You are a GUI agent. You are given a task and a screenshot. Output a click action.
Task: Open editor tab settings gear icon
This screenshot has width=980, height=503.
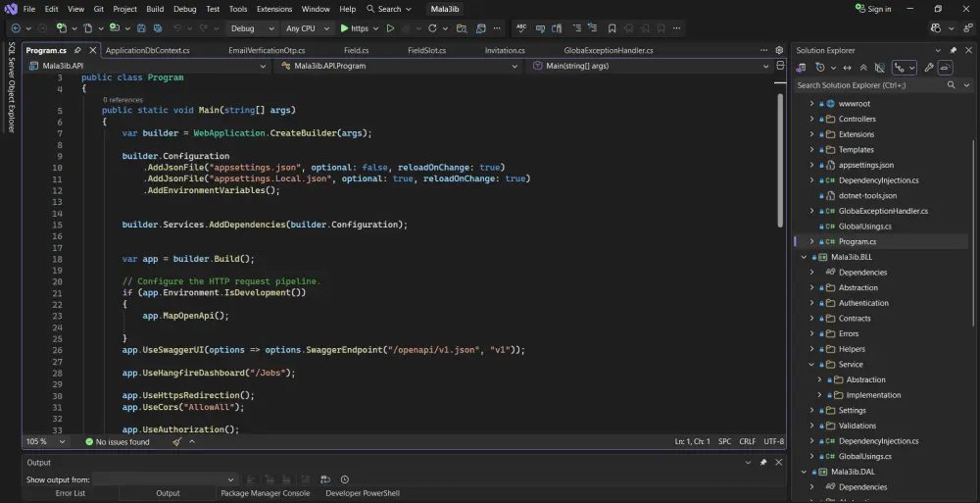[779, 50]
